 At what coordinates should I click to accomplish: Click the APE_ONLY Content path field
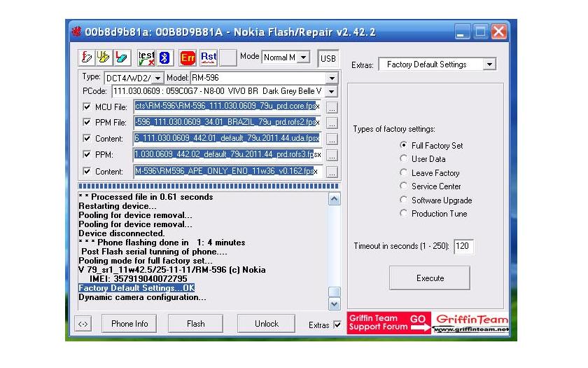227,171
